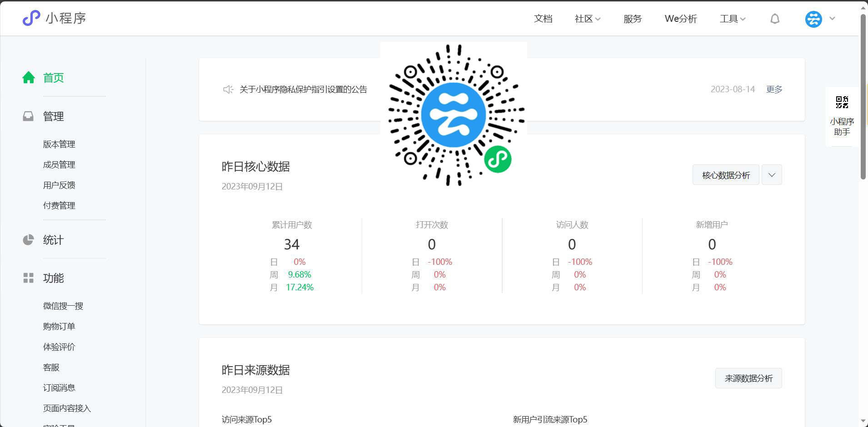The image size is (868, 427).
Task: Click the announcement speaker icon
Action: pos(228,89)
